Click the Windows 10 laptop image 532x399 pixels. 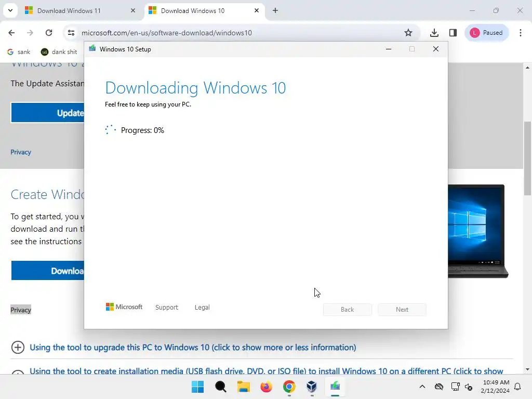coord(478,231)
